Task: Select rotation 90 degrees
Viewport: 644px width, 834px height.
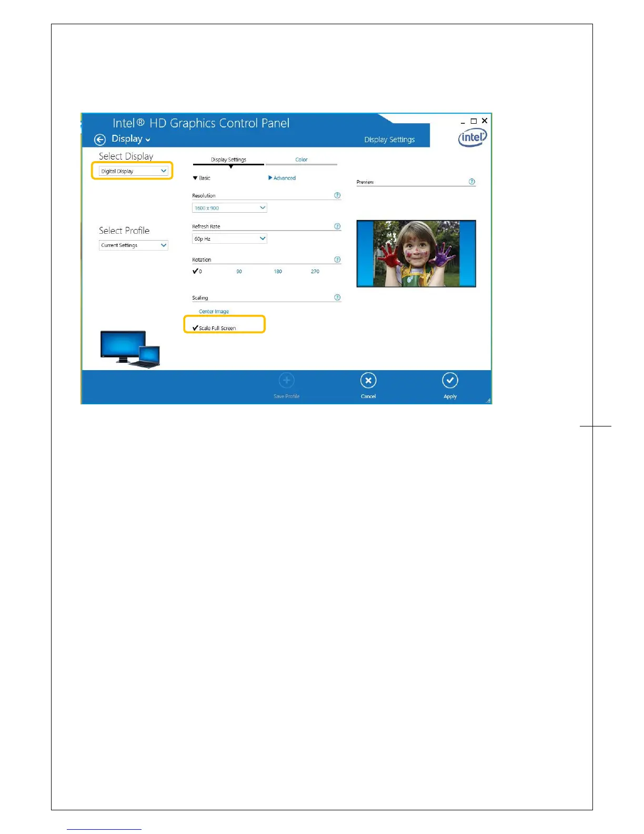Action: point(239,272)
